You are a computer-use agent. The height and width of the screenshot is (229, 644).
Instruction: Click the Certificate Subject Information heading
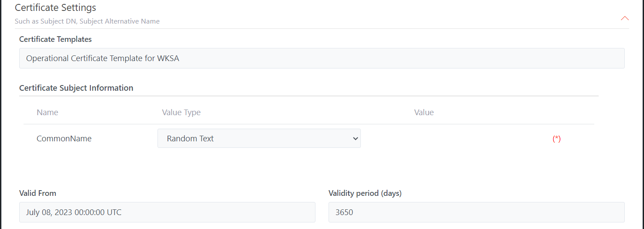click(x=76, y=88)
